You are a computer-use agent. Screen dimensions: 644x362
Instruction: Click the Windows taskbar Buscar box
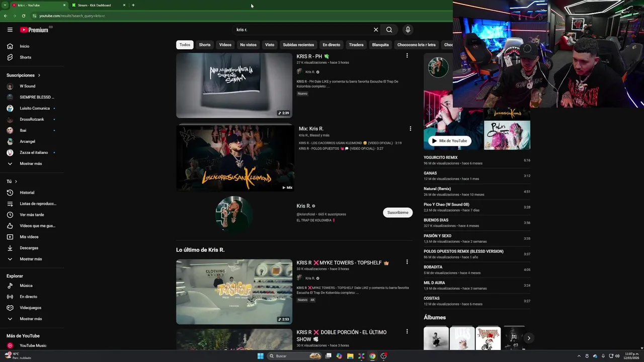click(294, 356)
